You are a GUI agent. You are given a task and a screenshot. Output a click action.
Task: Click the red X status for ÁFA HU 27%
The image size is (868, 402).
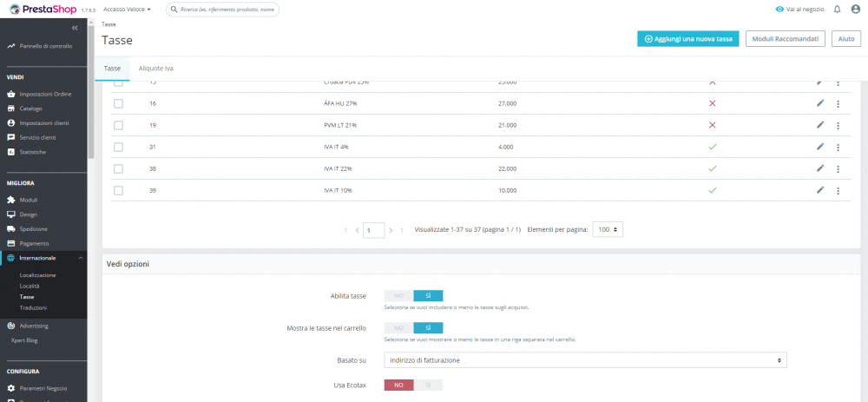coord(713,103)
